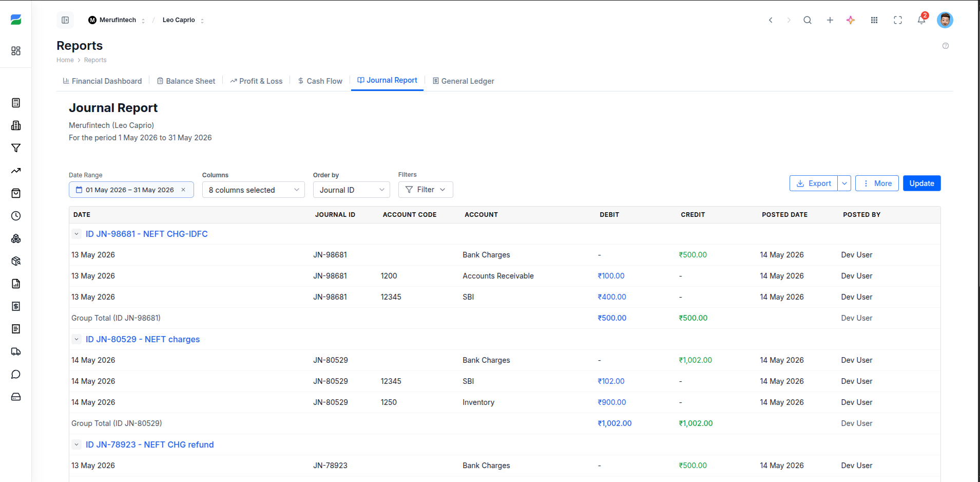Collapse the JN-78923 group chevron
The width and height of the screenshot is (980, 482).
[76, 444]
